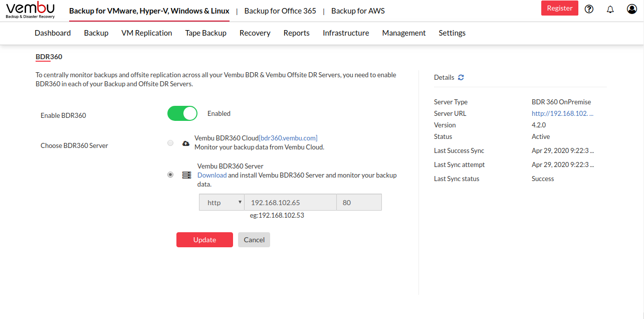Open the Tape Backup menu
Screen dimensions: 644x319
click(206, 33)
